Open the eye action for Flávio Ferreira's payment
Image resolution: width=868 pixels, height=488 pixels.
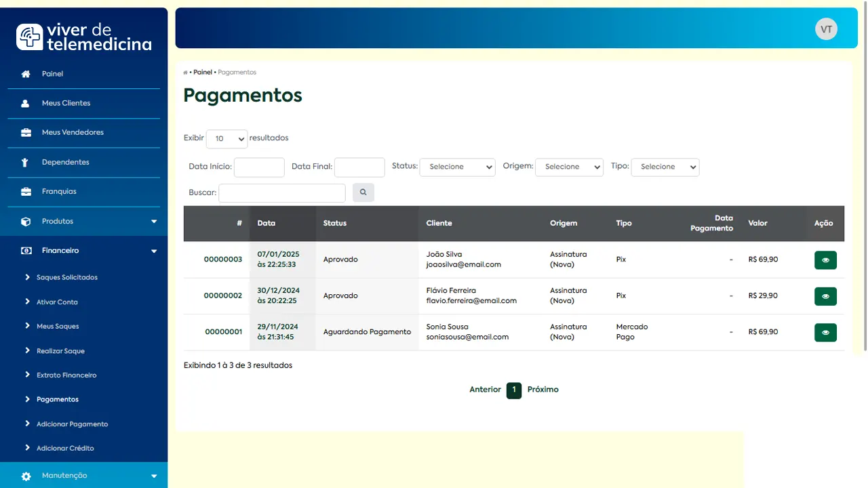(825, 296)
